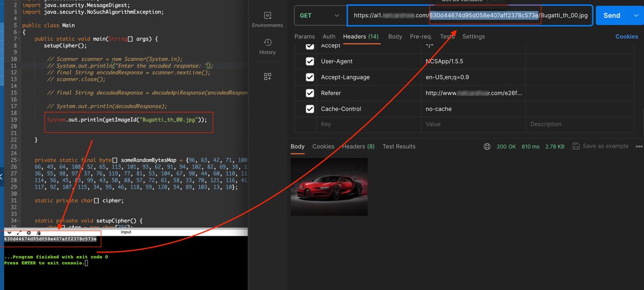Open the Pre-req. tab
Image resolution: width=644 pixels, height=290 pixels.
click(x=421, y=36)
